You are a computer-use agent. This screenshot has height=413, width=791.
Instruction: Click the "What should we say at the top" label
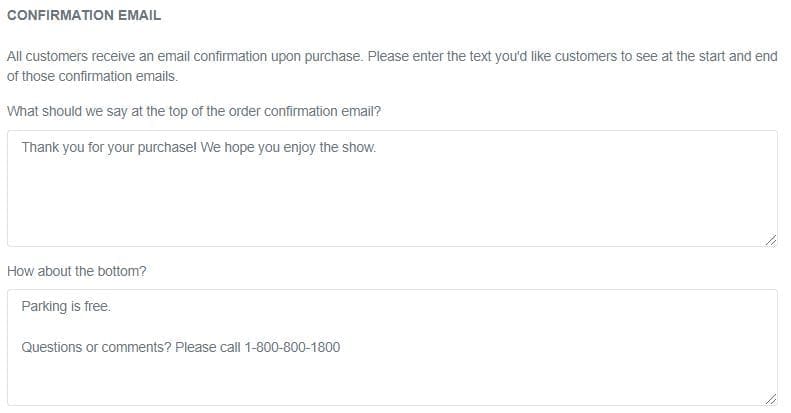click(193, 111)
